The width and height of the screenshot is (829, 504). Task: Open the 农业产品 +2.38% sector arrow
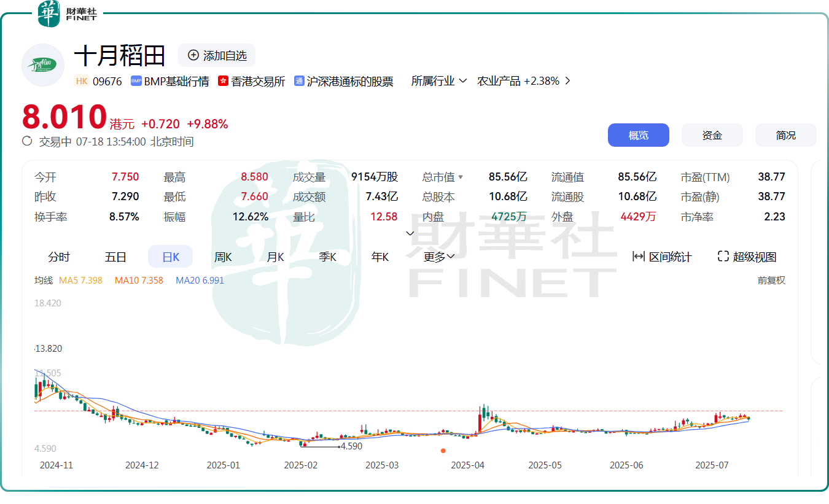coord(567,81)
